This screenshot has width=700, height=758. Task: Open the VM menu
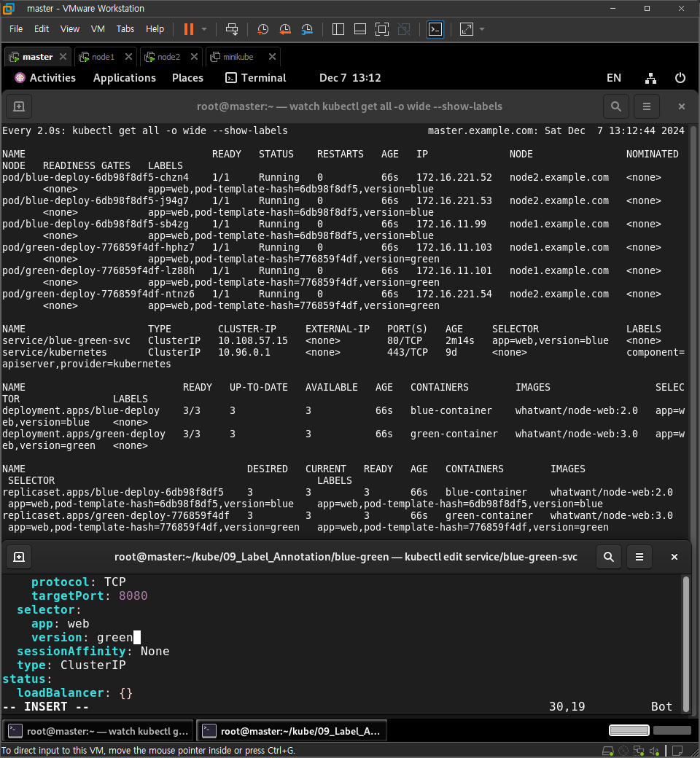click(98, 29)
